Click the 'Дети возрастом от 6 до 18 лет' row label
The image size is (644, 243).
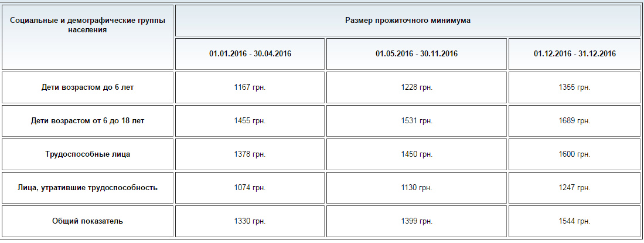[x=87, y=121]
